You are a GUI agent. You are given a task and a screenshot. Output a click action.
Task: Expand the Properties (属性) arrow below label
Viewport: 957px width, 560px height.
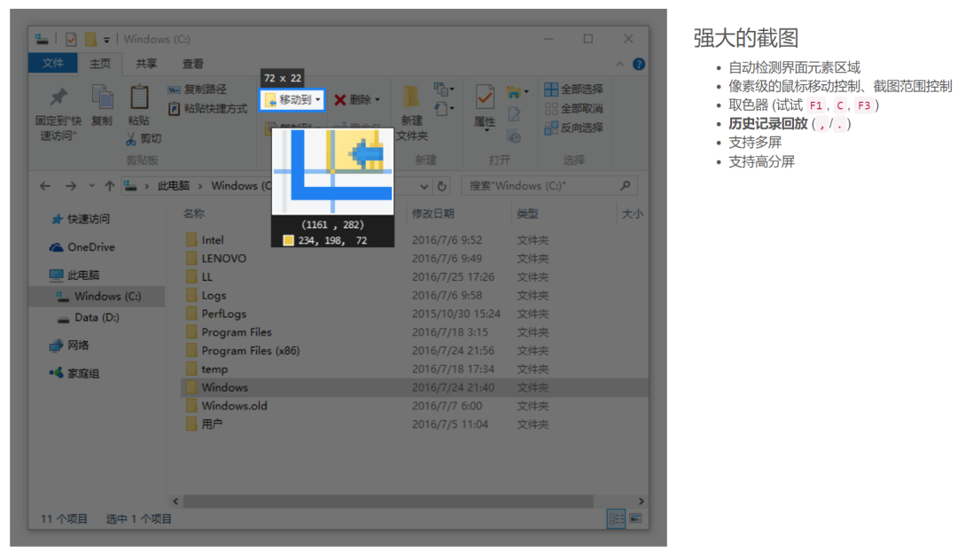[486, 130]
